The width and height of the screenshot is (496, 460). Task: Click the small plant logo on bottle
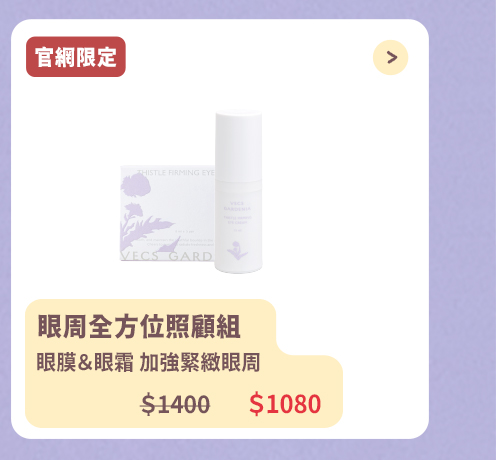click(x=237, y=250)
